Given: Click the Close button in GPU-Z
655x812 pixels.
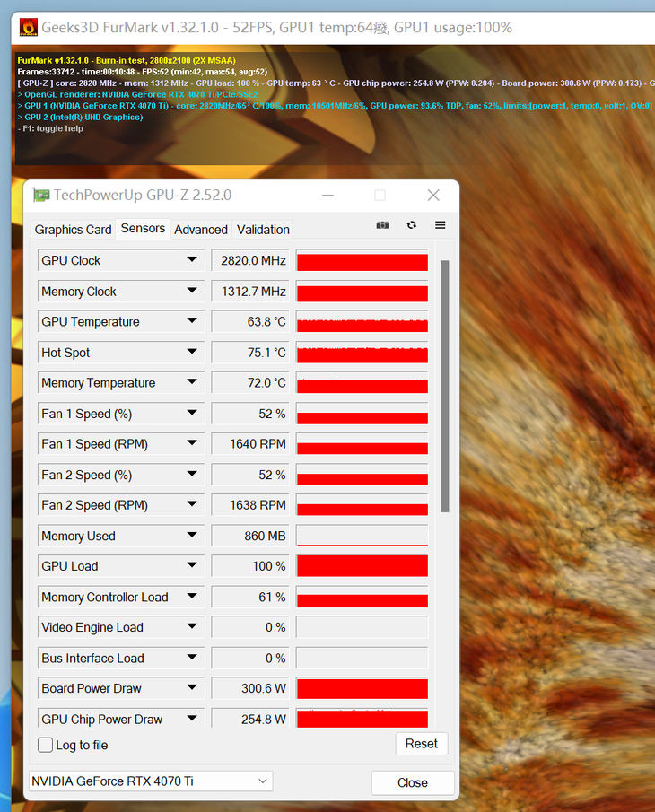Looking at the screenshot, I should pos(413,782).
